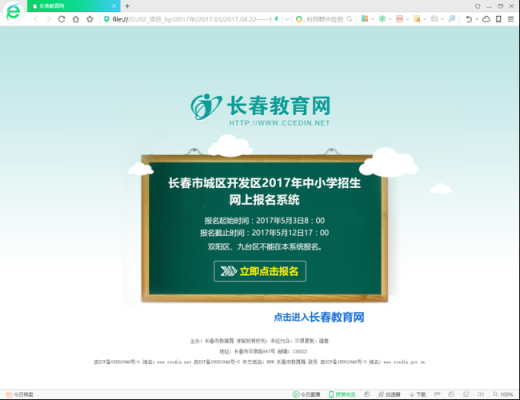This screenshot has width=520, height=400.
Task: Open the colorful extensions grid icon
Action: (365, 19)
